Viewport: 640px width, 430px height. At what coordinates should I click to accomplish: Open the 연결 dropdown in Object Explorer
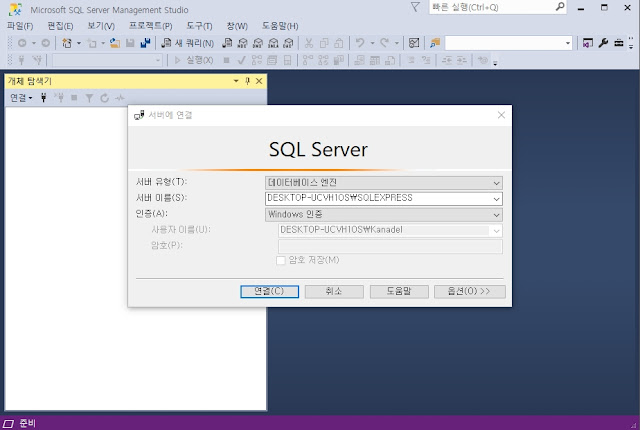[x=21, y=98]
